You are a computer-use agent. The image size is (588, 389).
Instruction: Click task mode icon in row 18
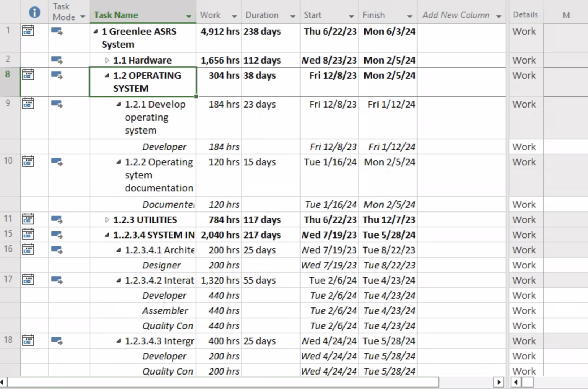tap(57, 341)
